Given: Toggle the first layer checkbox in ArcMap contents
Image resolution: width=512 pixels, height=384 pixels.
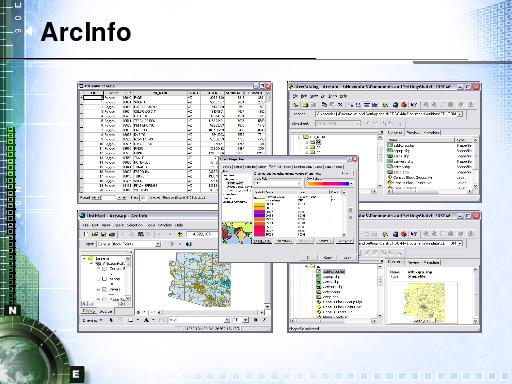Looking at the screenshot, I should pyautogui.click(x=104, y=269).
